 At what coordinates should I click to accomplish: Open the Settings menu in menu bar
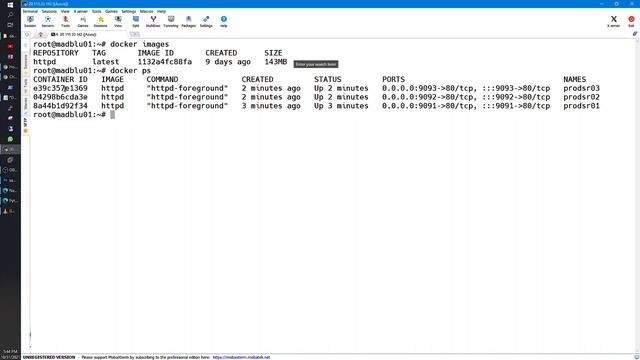(129, 11)
